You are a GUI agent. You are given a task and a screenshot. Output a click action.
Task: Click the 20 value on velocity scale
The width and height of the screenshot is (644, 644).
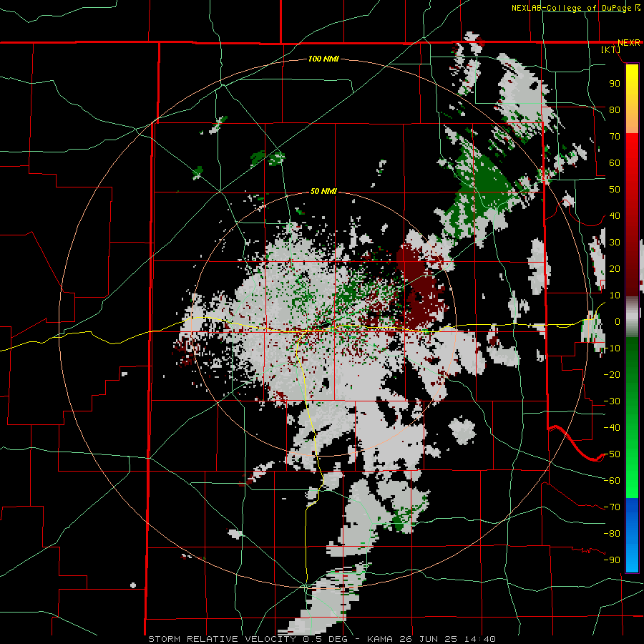pos(615,268)
